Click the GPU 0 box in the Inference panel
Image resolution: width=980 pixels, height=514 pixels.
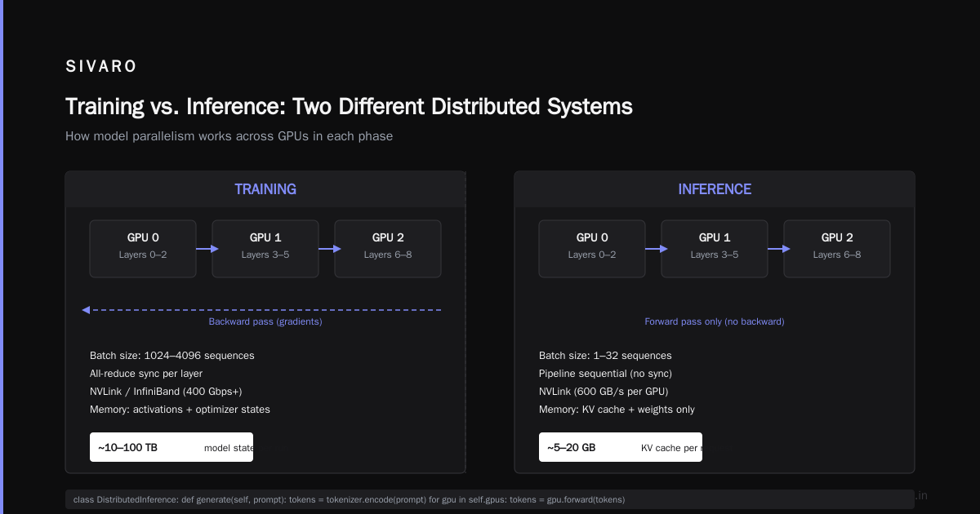[x=592, y=249]
